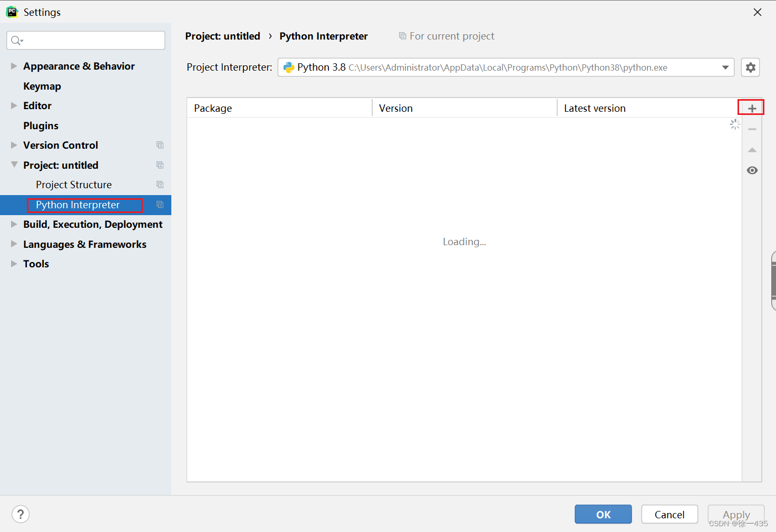Close the Settings dialog with the X
The width and height of the screenshot is (776, 532).
click(x=757, y=12)
